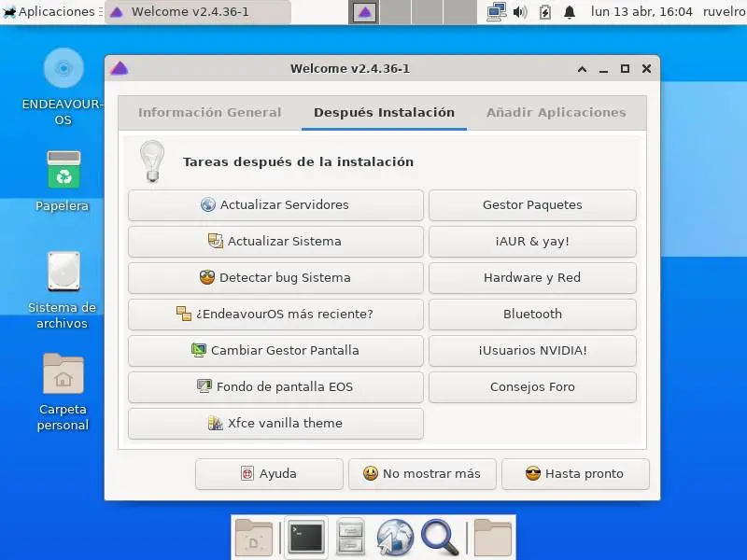Select the Después Instalación tab
The height and width of the screenshot is (560, 747).
[384, 112]
